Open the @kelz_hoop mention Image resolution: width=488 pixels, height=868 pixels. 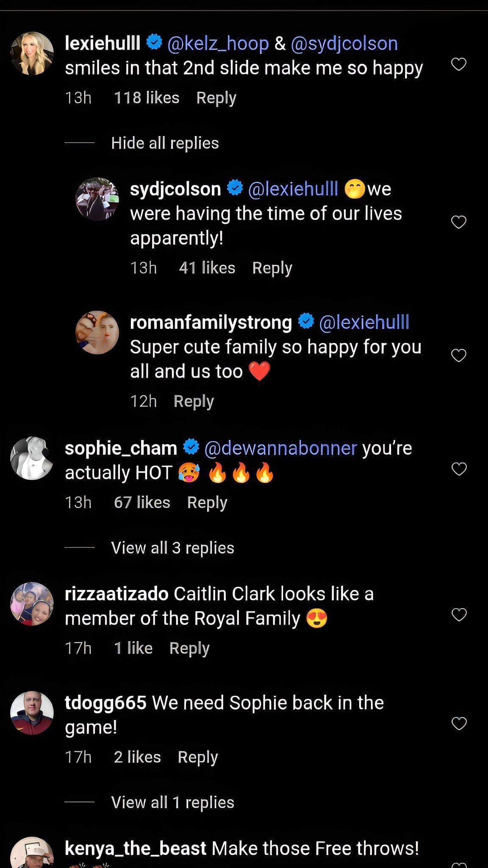(218, 44)
